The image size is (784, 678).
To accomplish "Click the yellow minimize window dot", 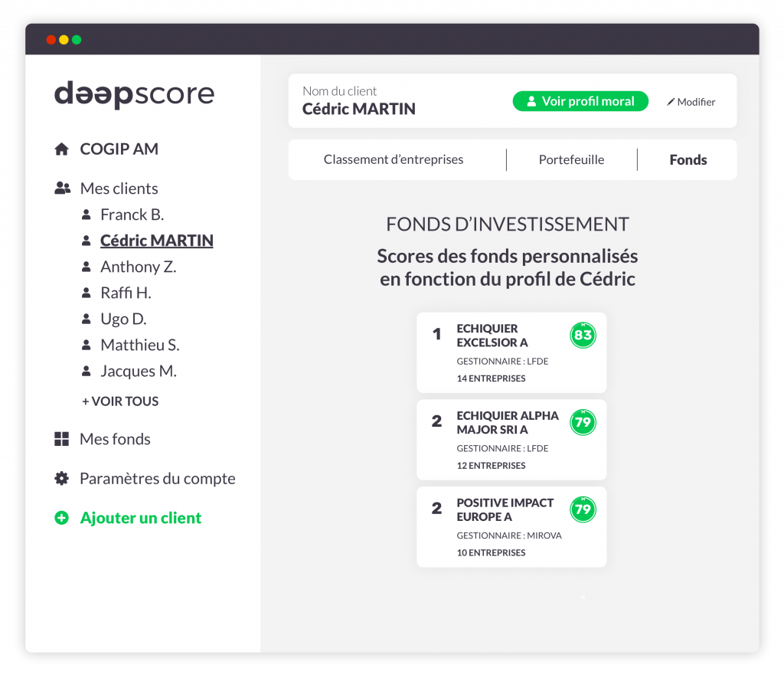I will [64, 40].
